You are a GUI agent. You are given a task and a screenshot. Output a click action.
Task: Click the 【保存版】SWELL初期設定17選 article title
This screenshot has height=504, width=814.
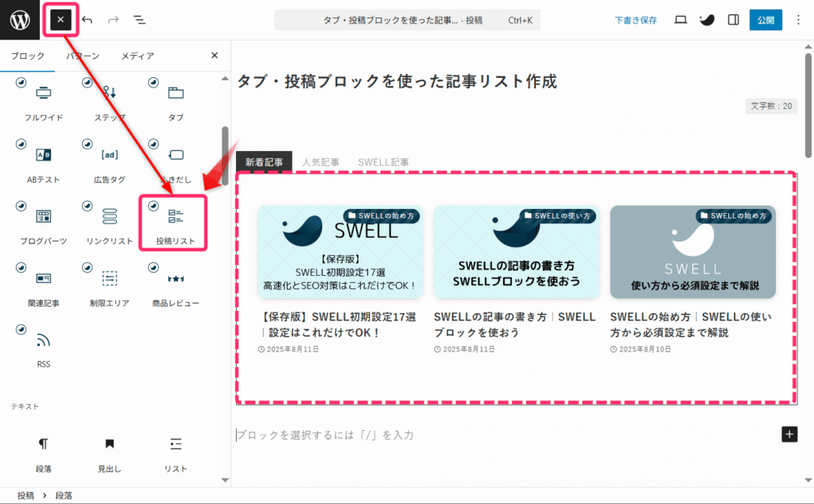click(338, 324)
